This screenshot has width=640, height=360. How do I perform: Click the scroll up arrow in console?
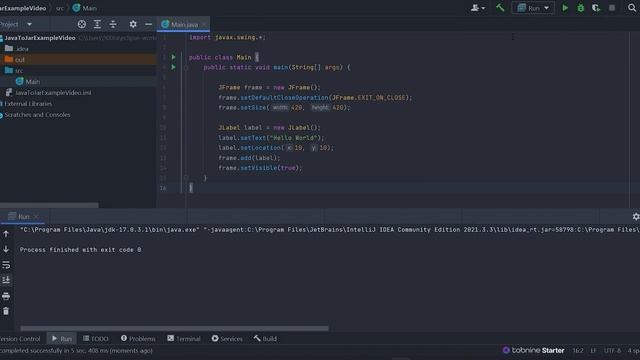pos(6,234)
